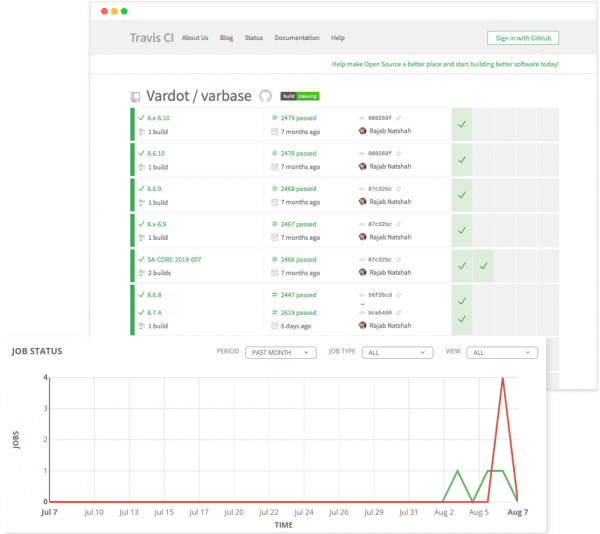
Task: Click external link icon in 8.6.9 row
Action: pos(398,189)
